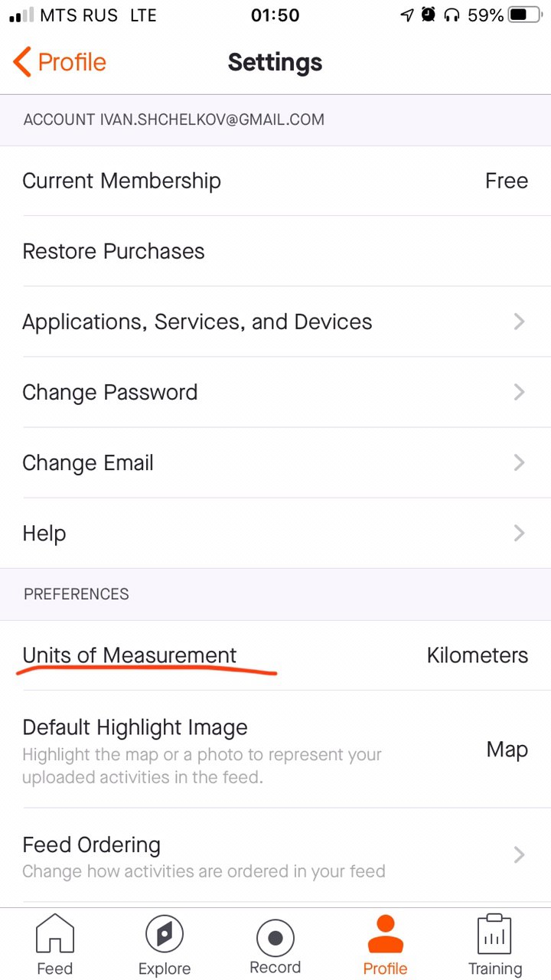The image size is (551, 980).
Task: Change Default Highlight Image option
Action: tap(135, 727)
